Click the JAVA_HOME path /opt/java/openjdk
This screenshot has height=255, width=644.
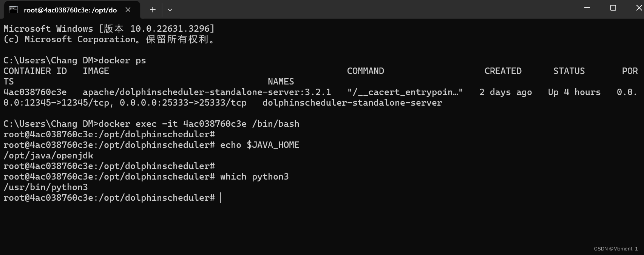pos(48,155)
